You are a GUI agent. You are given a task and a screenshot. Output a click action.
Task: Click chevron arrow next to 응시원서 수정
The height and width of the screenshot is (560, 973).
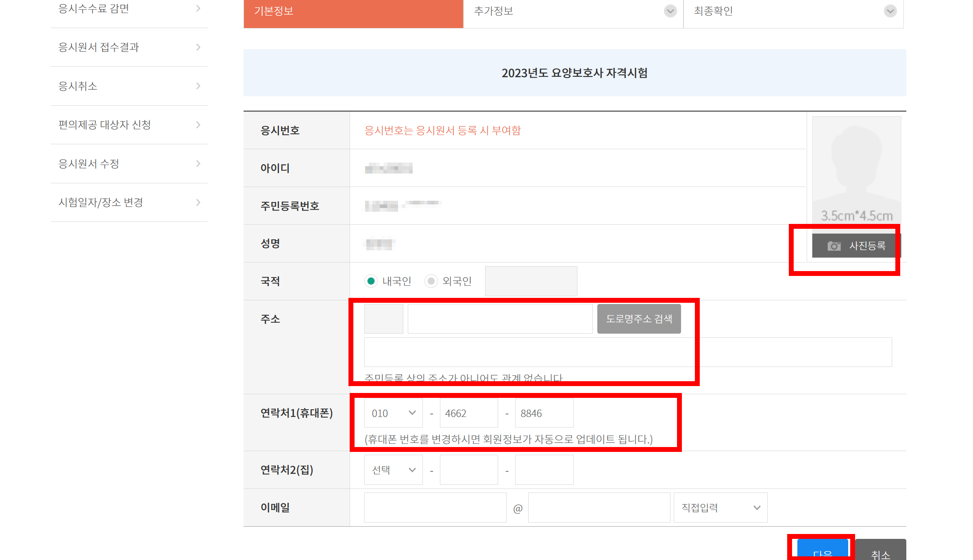(198, 163)
